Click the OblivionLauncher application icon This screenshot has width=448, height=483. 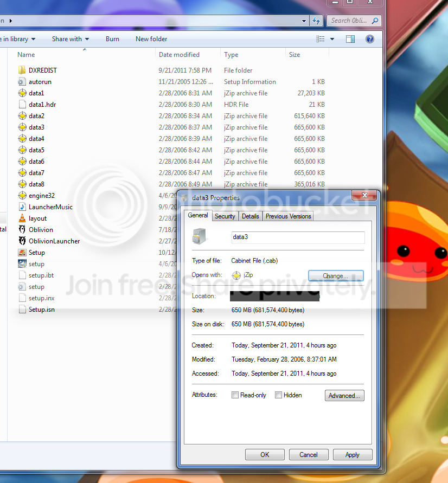click(x=22, y=241)
